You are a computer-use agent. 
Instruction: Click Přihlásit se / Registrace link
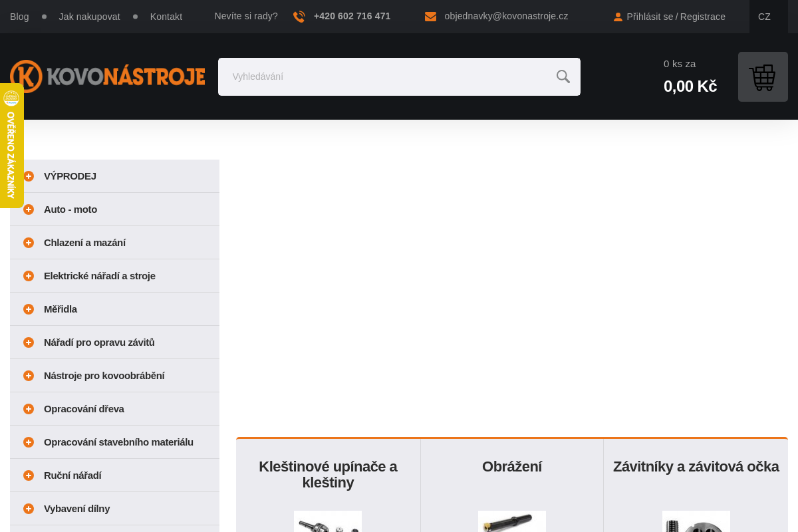click(x=676, y=17)
